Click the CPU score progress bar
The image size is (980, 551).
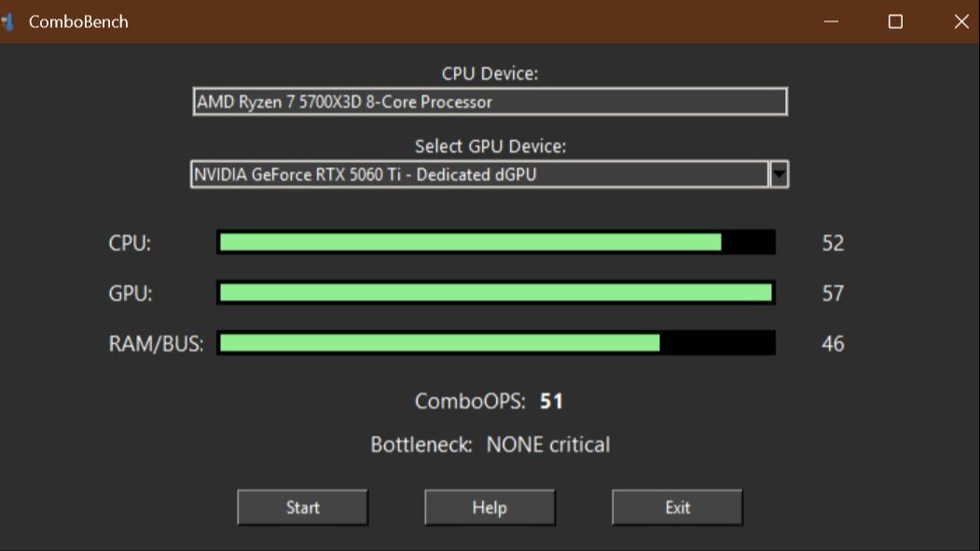pos(495,242)
